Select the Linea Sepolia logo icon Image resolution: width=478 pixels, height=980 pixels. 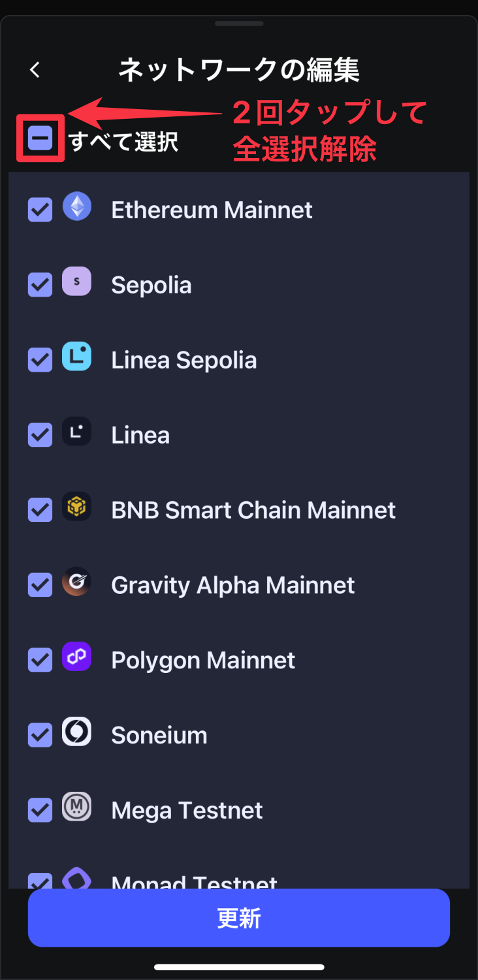click(77, 357)
